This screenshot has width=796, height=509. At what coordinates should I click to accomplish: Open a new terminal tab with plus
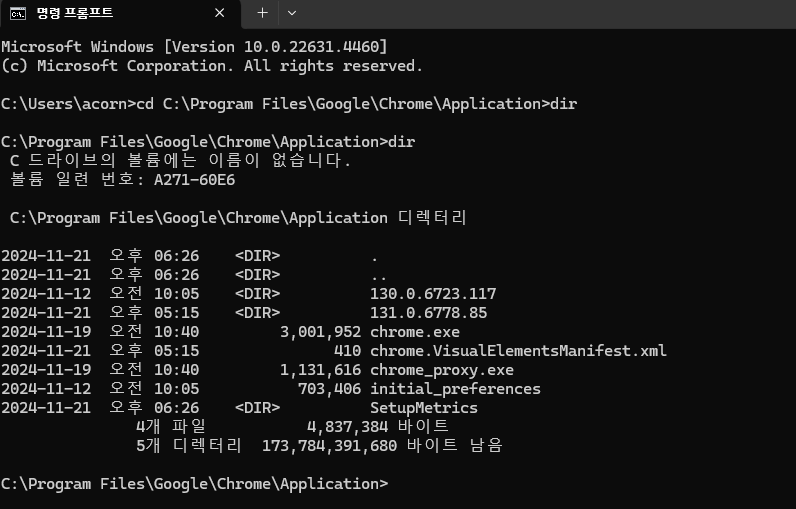262,13
